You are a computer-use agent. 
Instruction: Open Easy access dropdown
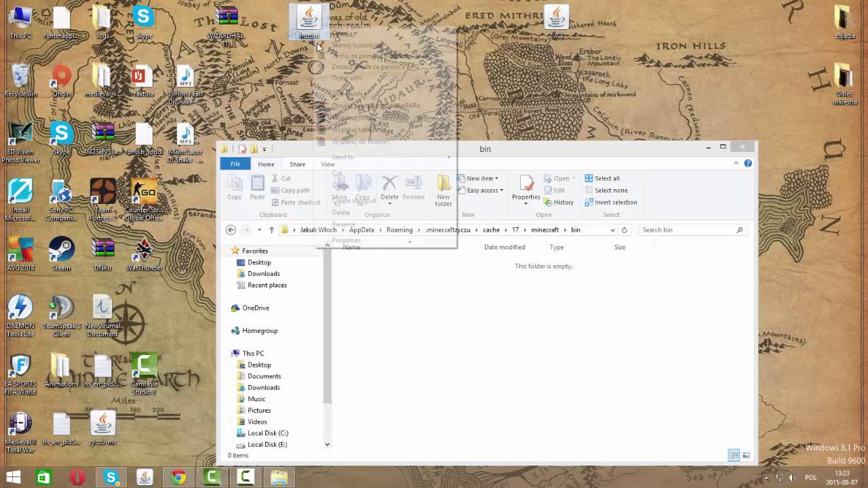[480, 190]
